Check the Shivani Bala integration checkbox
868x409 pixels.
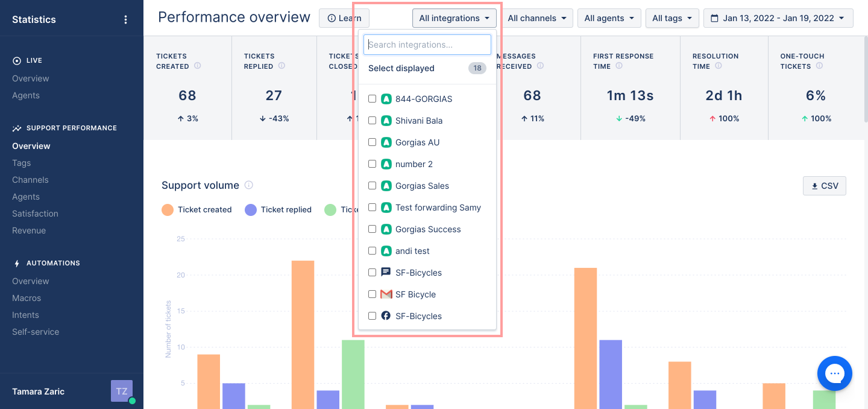point(372,121)
